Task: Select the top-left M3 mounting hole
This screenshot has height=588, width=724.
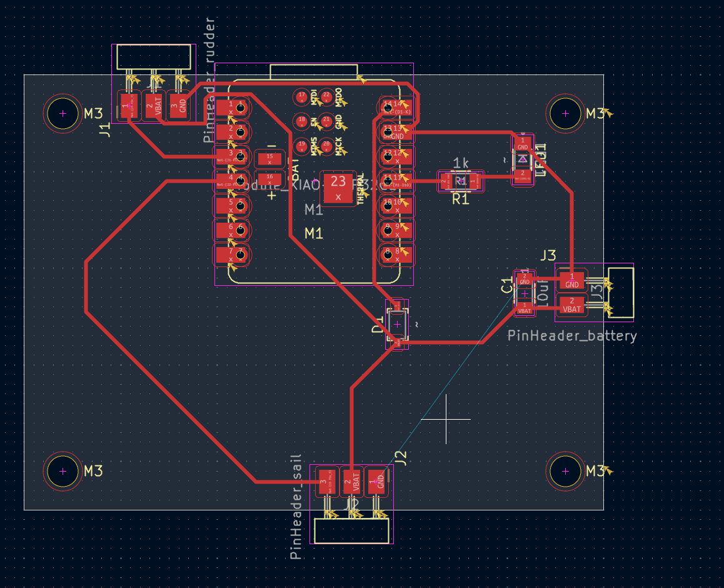Action: tap(63, 113)
